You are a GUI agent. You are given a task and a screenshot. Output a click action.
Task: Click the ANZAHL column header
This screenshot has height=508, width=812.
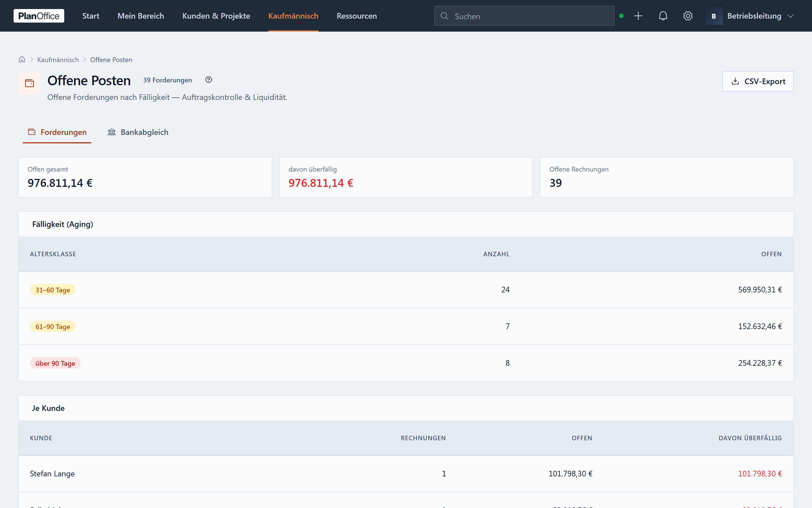[x=496, y=254]
